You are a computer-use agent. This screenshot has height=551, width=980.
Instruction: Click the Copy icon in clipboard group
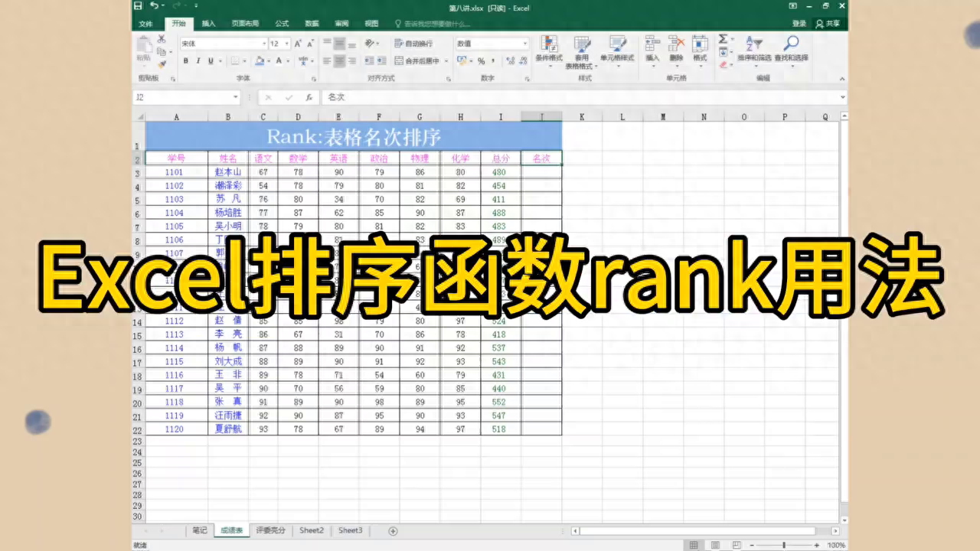(161, 51)
